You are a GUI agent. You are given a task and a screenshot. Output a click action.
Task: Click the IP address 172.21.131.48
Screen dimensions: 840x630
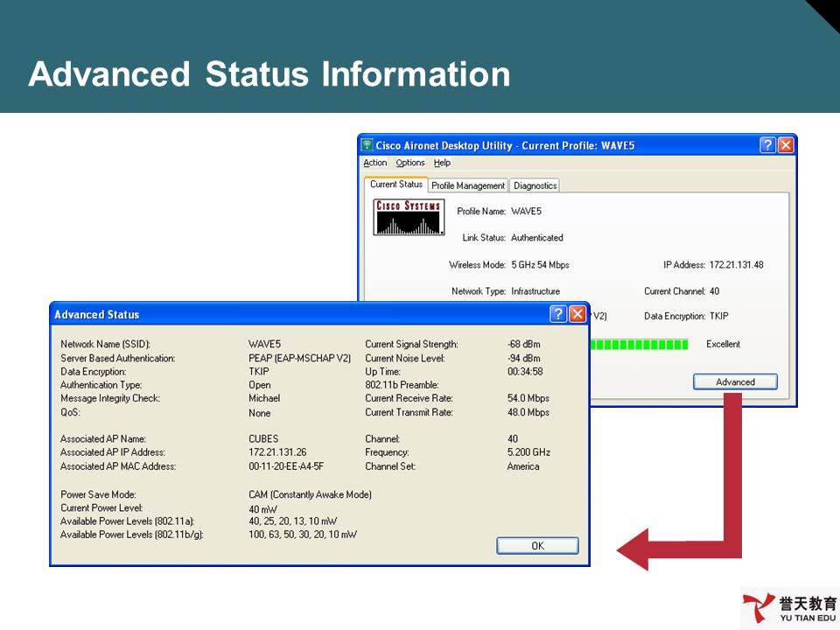click(x=736, y=264)
